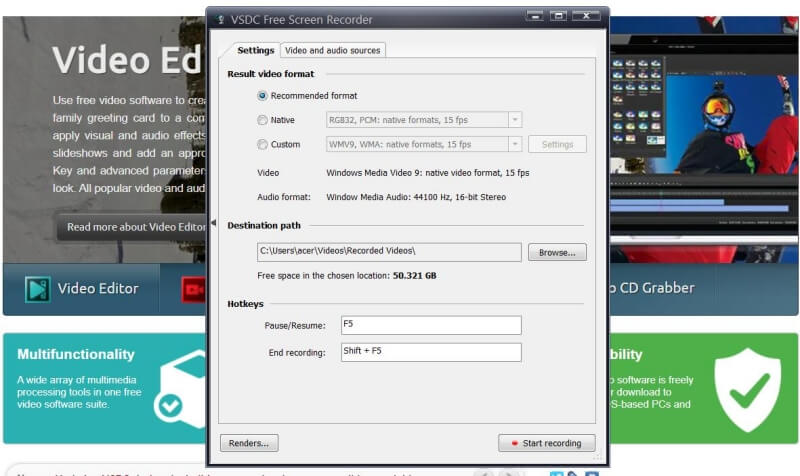Open the Native RGB32 format dropdown
Image resolution: width=800 pixels, height=476 pixels.
coord(514,120)
